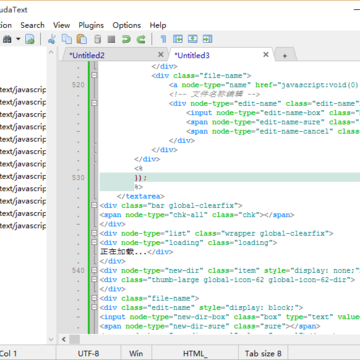Collapse the div node-type="list" wrapper fold

95,233
